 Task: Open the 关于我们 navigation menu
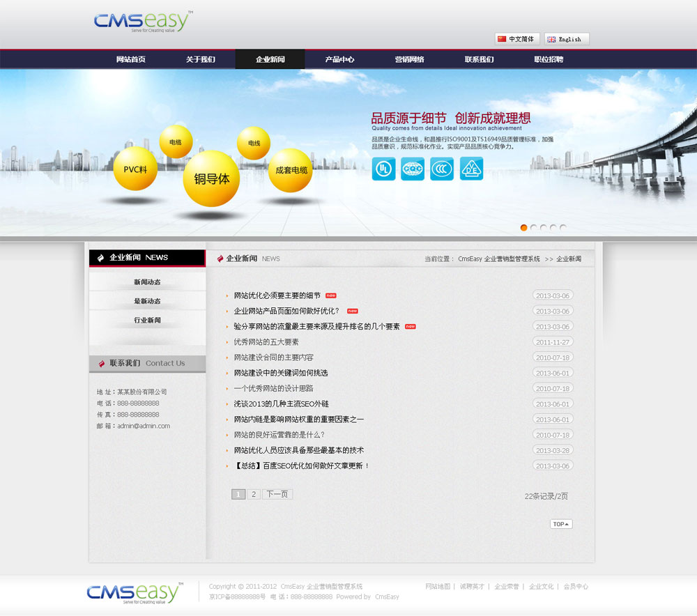[200, 59]
